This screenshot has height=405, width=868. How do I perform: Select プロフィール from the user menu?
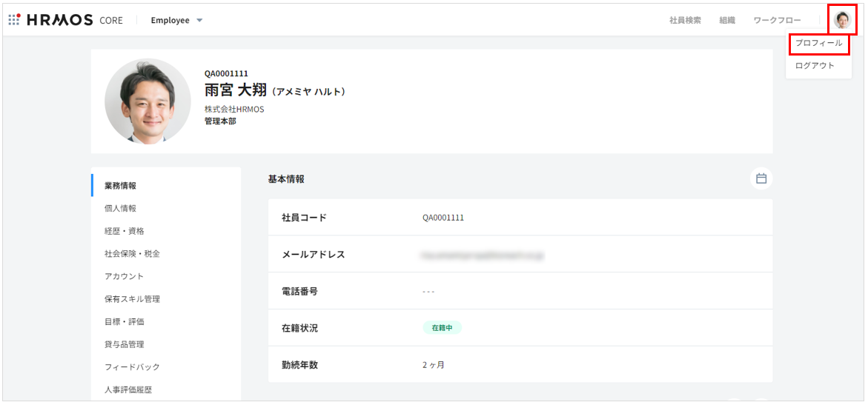click(818, 44)
